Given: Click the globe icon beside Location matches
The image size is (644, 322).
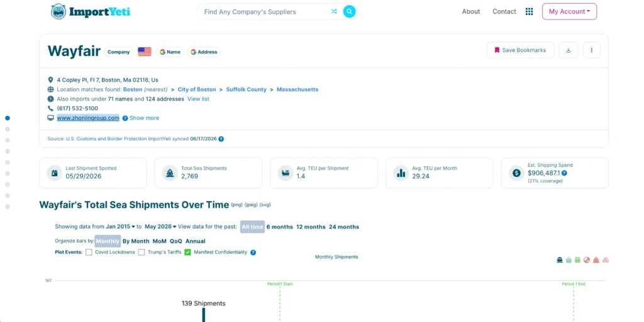Looking at the screenshot, I should 50,89.
